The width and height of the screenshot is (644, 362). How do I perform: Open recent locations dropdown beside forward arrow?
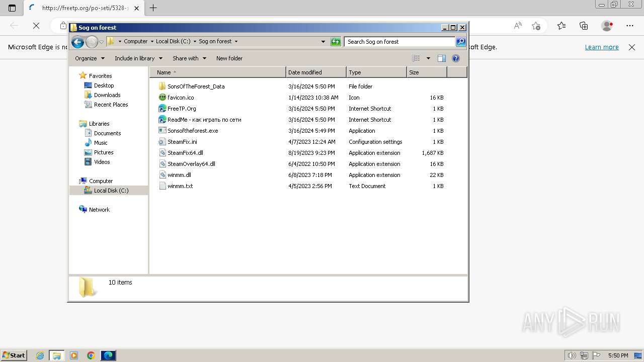pos(101,42)
